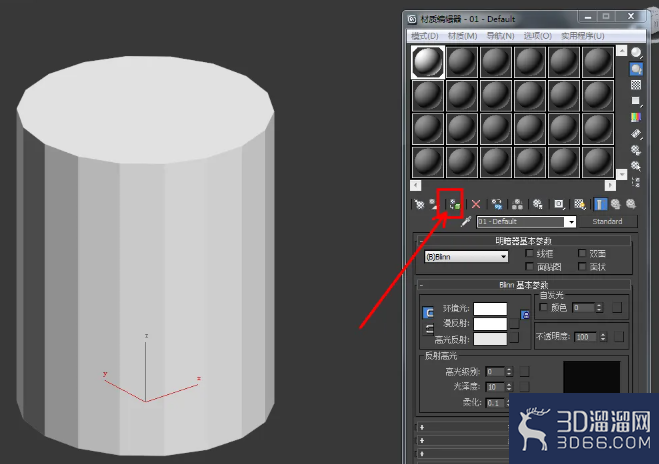The width and height of the screenshot is (659, 464).
Task: Enable the 面贴图 face map checkbox
Action: [x=530, y=266]
